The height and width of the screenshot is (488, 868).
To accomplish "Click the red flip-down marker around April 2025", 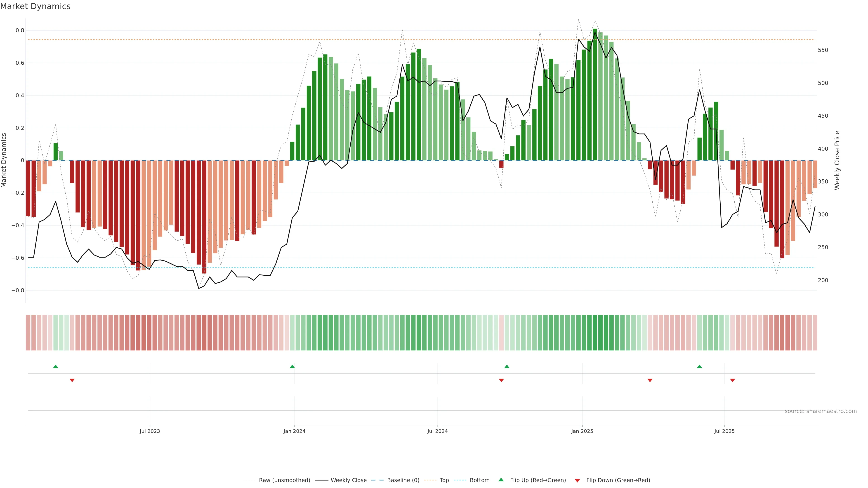I will point(650,380).
